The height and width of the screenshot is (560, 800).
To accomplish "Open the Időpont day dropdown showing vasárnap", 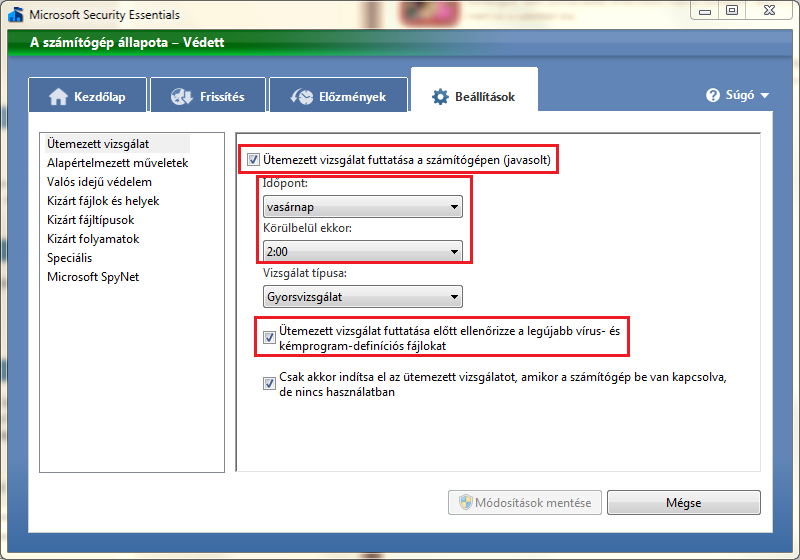I will click(362, 208).
